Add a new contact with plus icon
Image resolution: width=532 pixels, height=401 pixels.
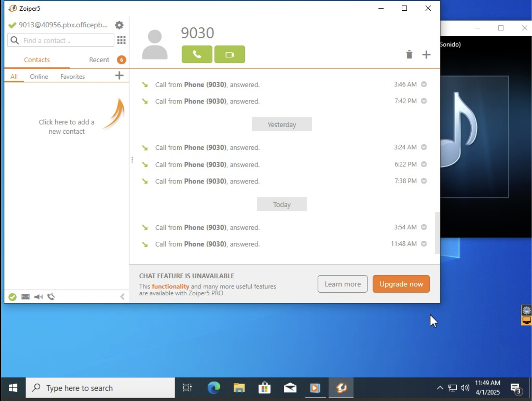coord(119,75)
